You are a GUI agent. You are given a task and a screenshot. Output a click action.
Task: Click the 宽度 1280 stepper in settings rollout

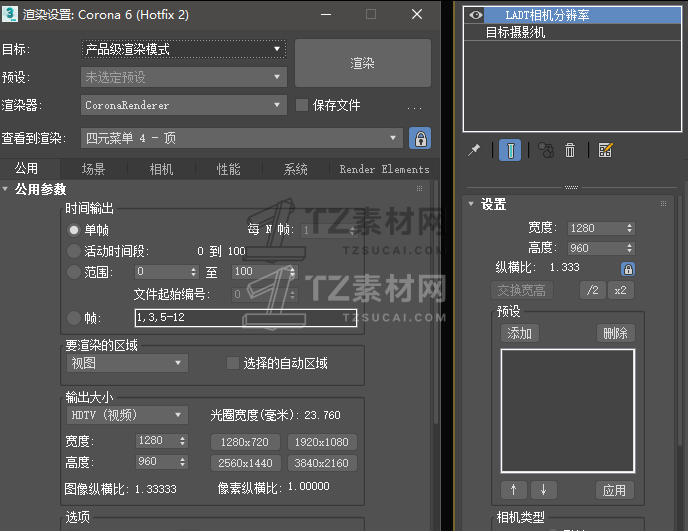pyautogui.click(x=630, y=228)
